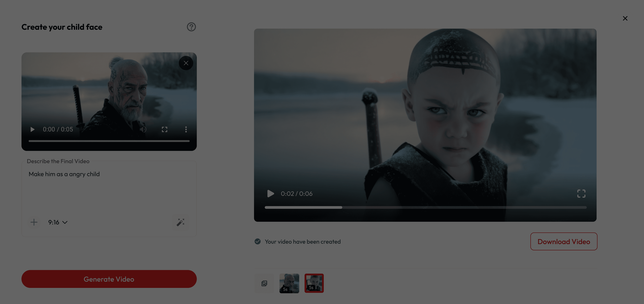Click the plus add attachment icon
Image resolution: width=644 pixels, height=304 pixels.
coord(34,222)
